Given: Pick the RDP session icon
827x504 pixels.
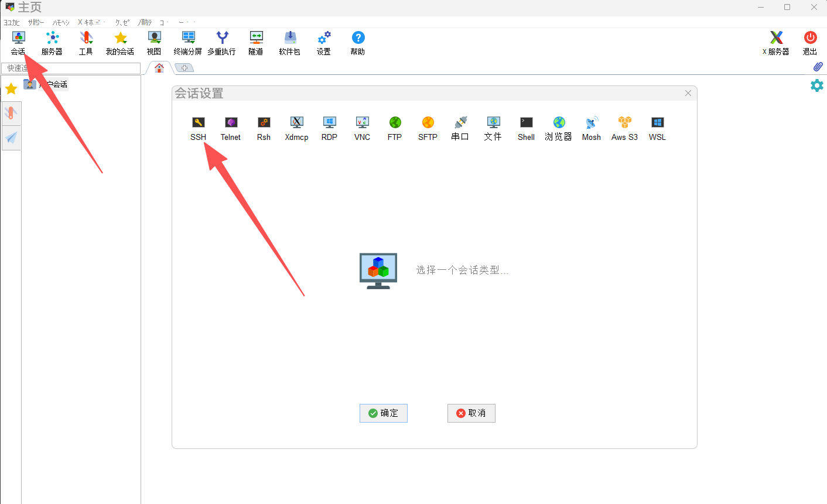Looking at the screenshot, I should tap(329, 128).
